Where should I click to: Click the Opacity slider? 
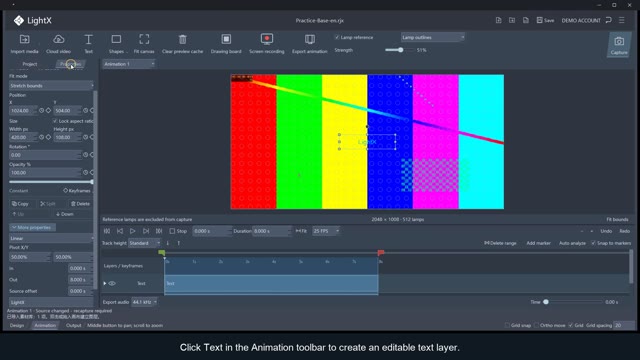tap(51, 182)
